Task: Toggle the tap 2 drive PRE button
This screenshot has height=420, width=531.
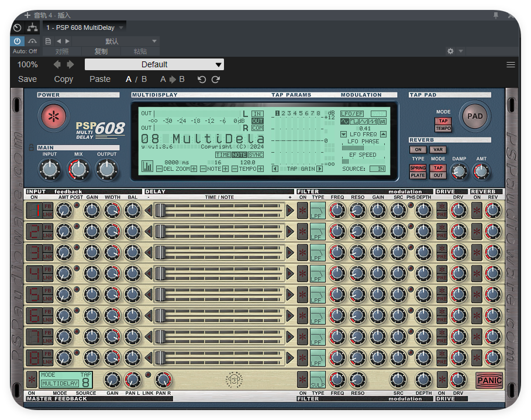Action: (x=442, y=235)
